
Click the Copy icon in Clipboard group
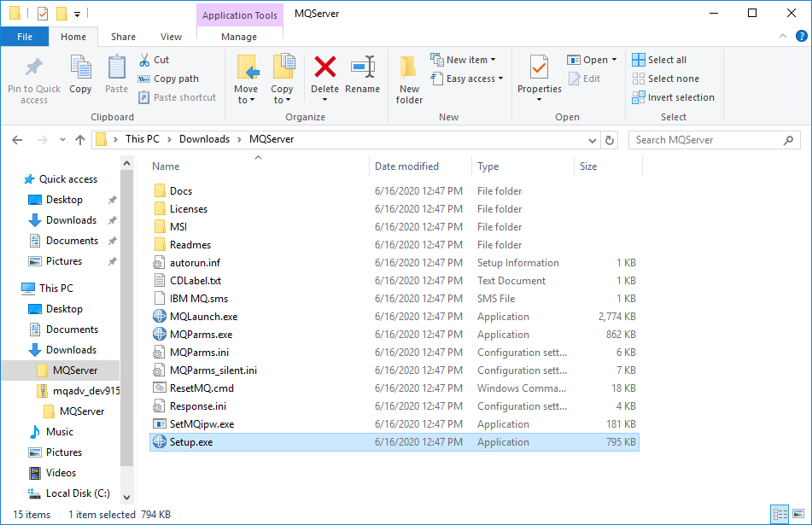tap(80, 67)
